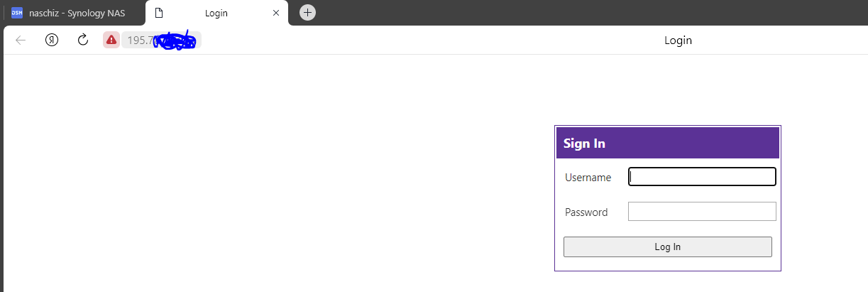Reload the current page
This screenshot has height=292, width=868.
point(82,40)
